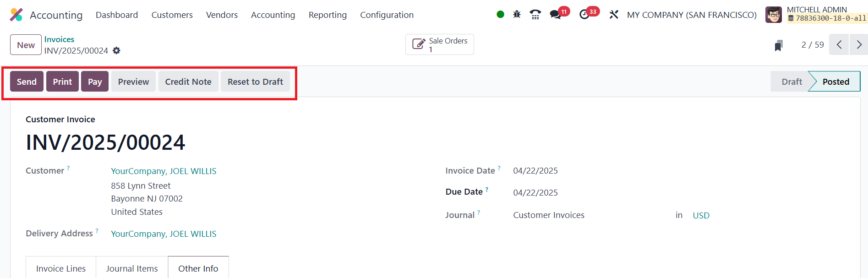The height and width of the screenshot is (278, 868).
Task: Expand the Reporting menu
Action: coord(328,15)
